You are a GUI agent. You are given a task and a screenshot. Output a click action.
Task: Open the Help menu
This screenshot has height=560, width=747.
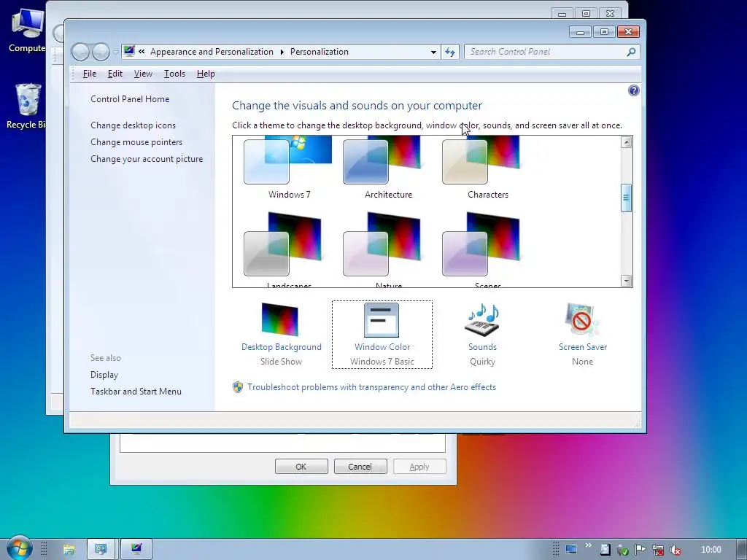[x=206, y=74]
